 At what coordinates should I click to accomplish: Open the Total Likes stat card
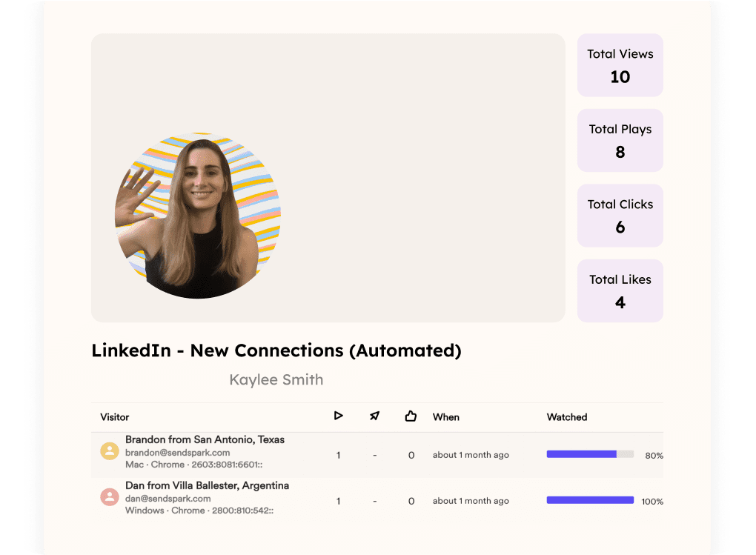(x=620, y=290)
